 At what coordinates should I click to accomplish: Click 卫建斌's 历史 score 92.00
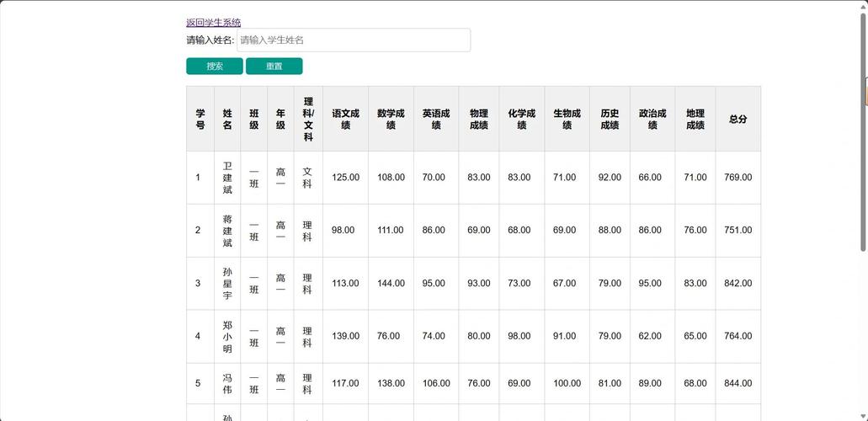click(610, 178)
